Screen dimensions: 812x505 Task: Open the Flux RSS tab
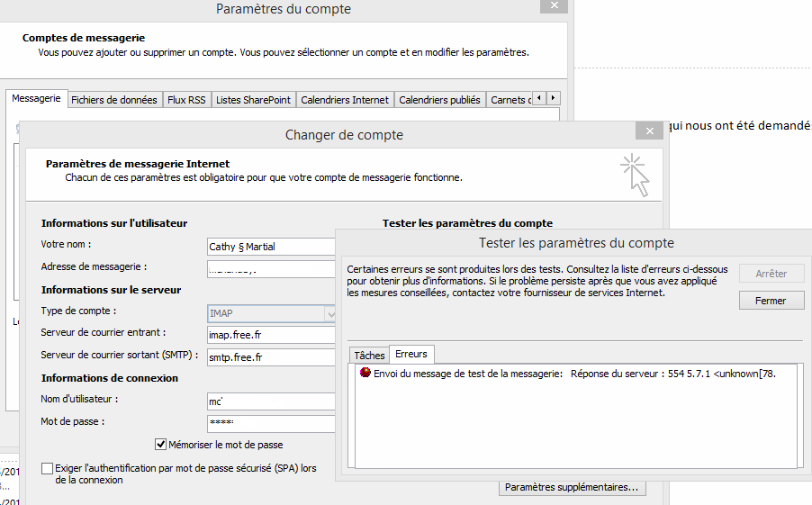[186, 100]
